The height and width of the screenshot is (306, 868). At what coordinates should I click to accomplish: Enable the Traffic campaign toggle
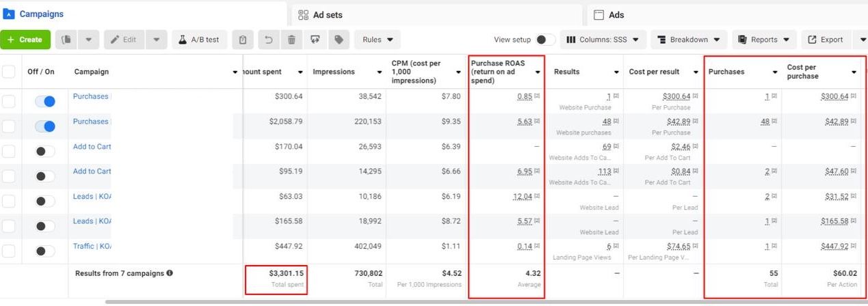[45, 251]
